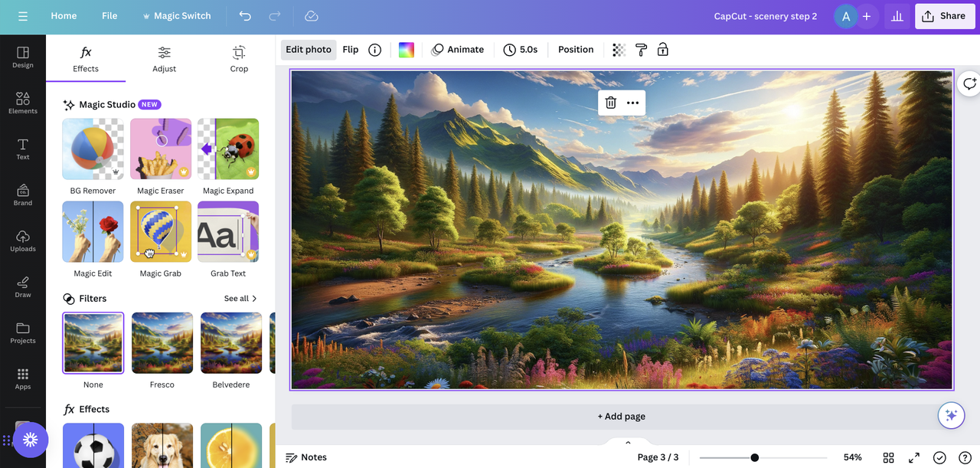Viewport: 980px width, 468px height.
Task: Select the Grab Text tool
Action: [228, 232]
